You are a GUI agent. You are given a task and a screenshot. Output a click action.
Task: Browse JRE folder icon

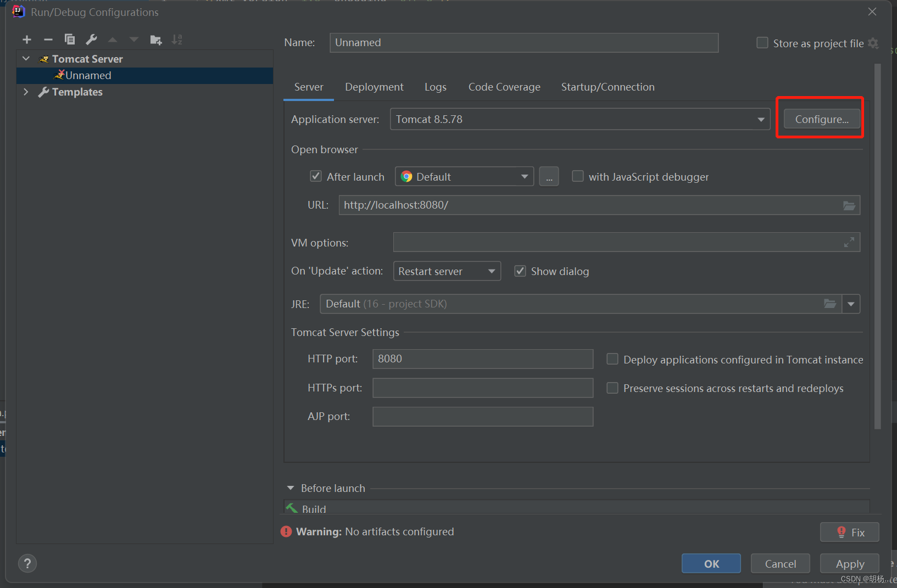click(830, 304)
